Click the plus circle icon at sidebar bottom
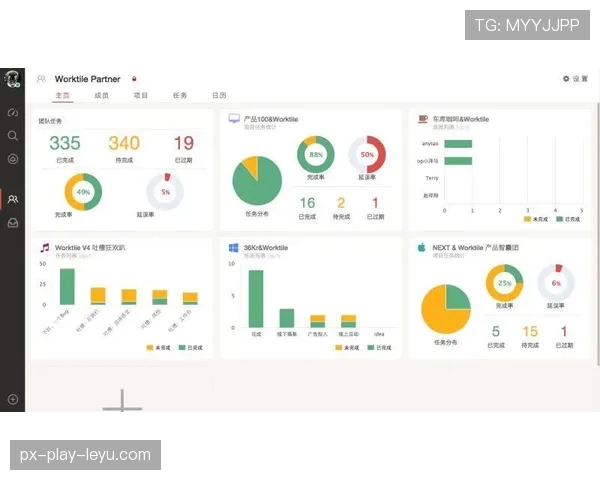 (13, 399)
